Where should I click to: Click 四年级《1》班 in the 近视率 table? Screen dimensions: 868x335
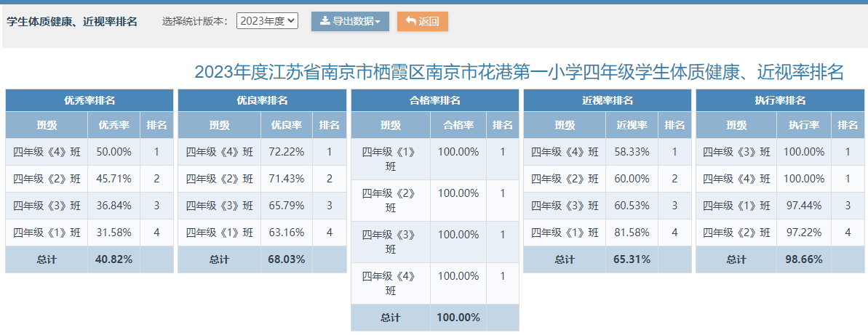[x=565, y=233]
